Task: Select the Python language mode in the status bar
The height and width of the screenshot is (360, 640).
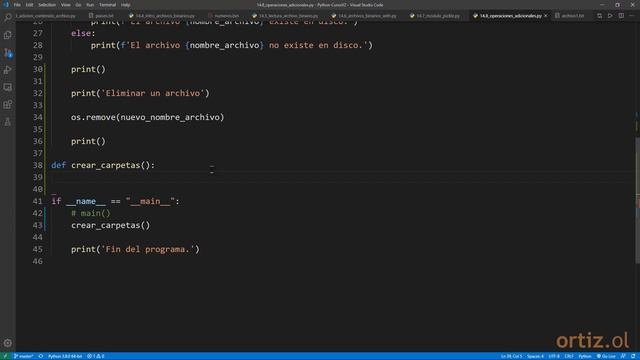Action: coord(584,356)
